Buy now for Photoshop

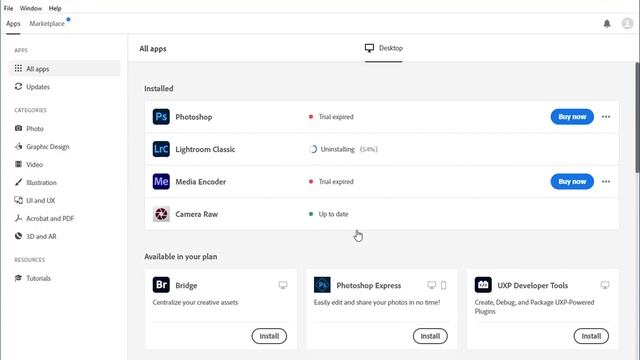tap(572, 117)
